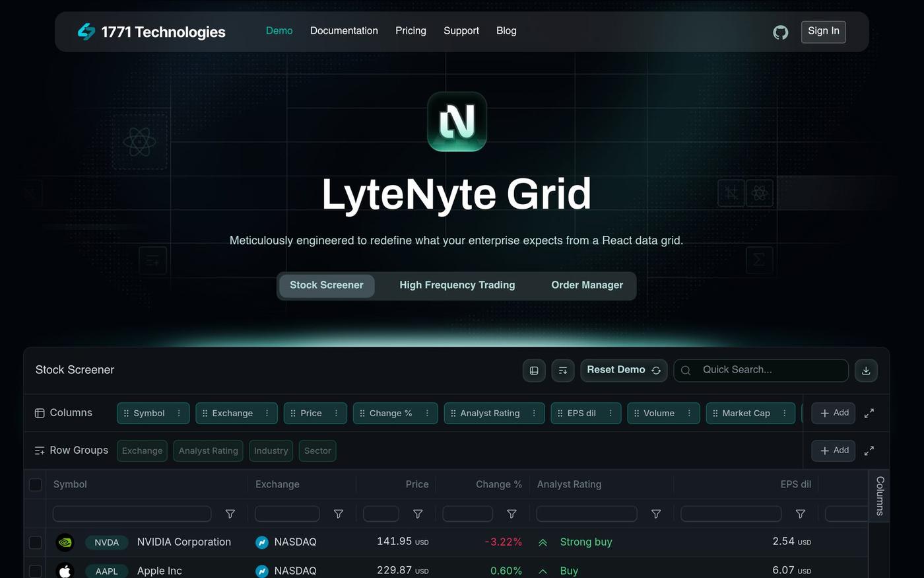924x578 pixels.
Task: Check the select-all header checkbox
Action: [36, 485]
